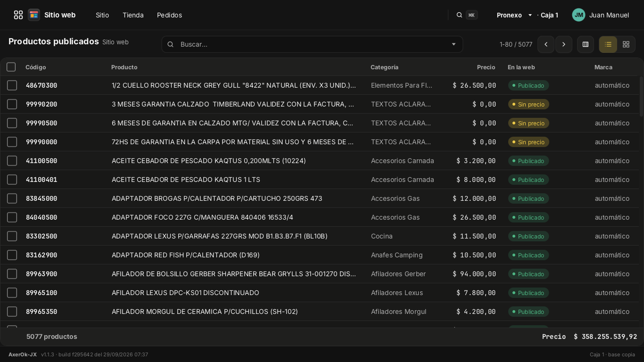
Task: Expand search filter options dropdown arrow
Action: (454, 44)
